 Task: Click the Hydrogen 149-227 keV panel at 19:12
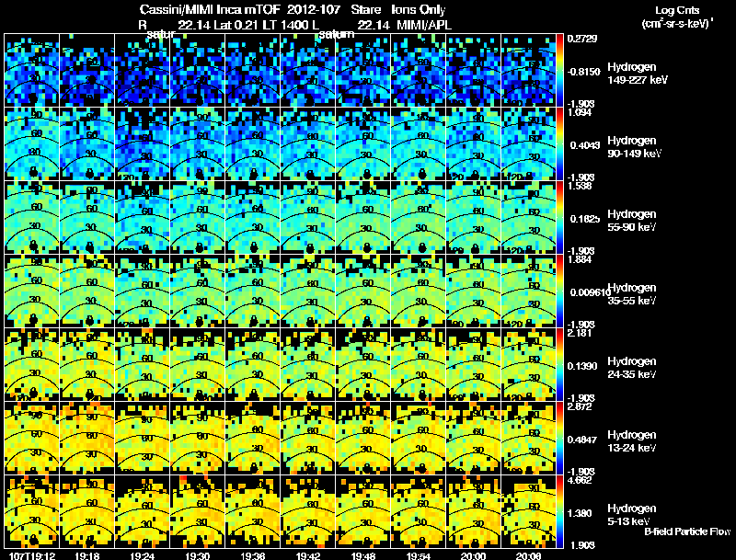[32, 70]
